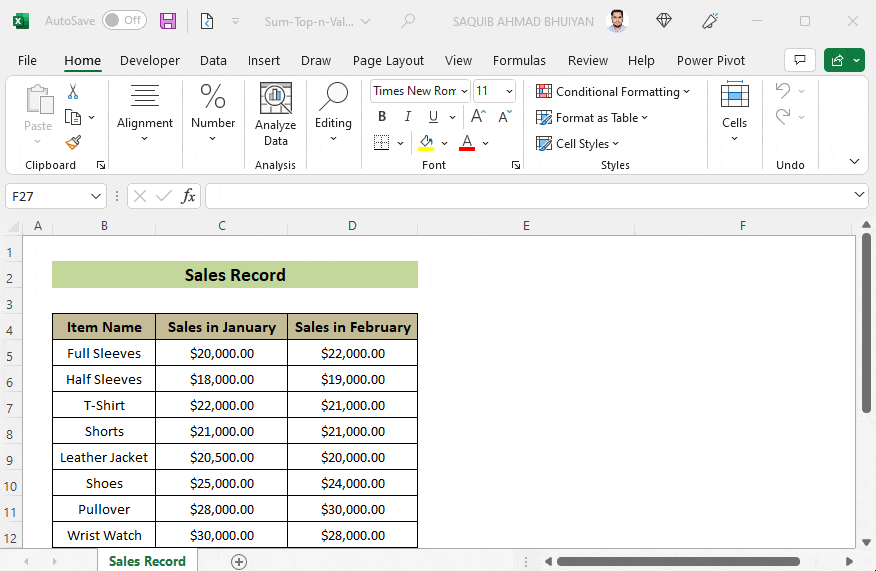Toggle Underline formatting

[433, 116]
